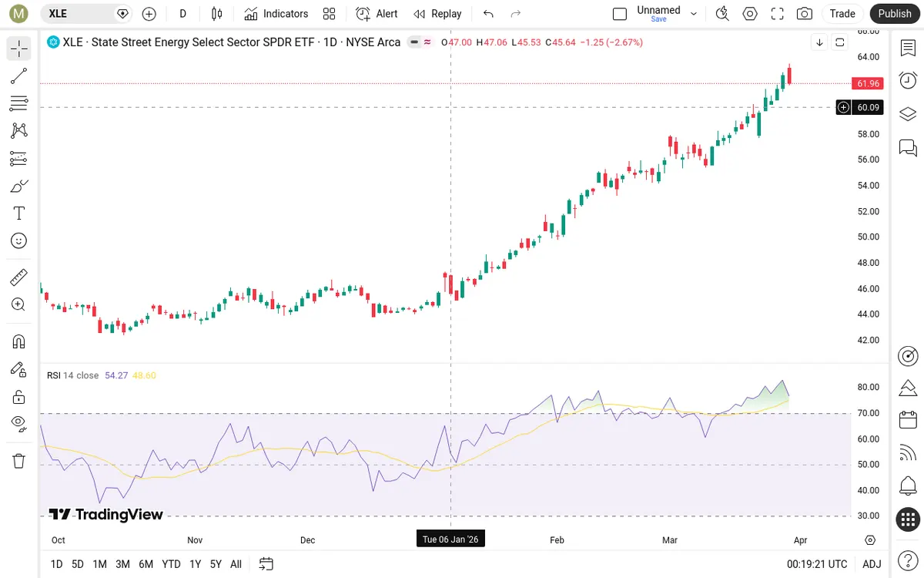Add order at 60.09 plus button
The image size is (924, 578).
(x=844, y=107)
